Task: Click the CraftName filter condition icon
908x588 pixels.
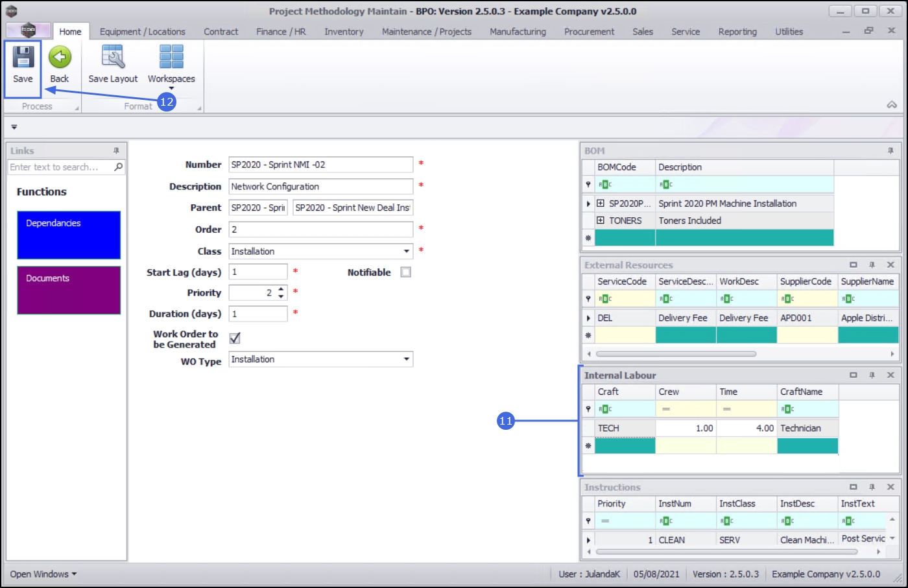Action: 787,409
